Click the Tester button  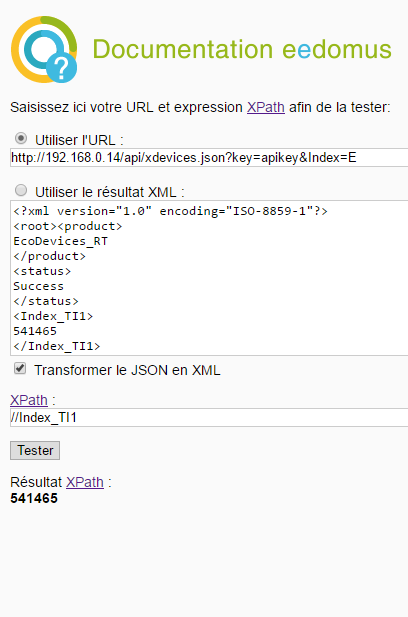coord(35,451)
